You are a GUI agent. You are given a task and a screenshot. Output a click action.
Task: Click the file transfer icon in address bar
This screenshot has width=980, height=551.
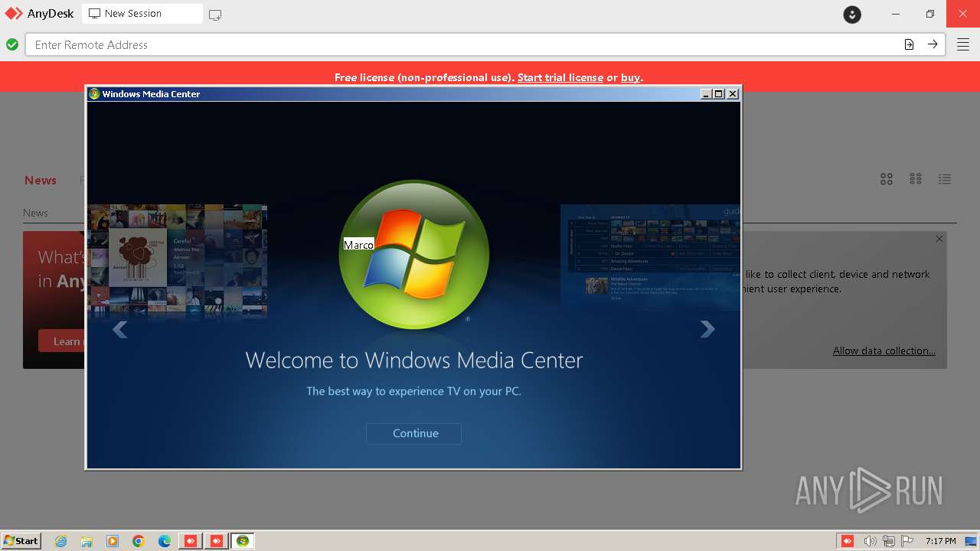909,44
